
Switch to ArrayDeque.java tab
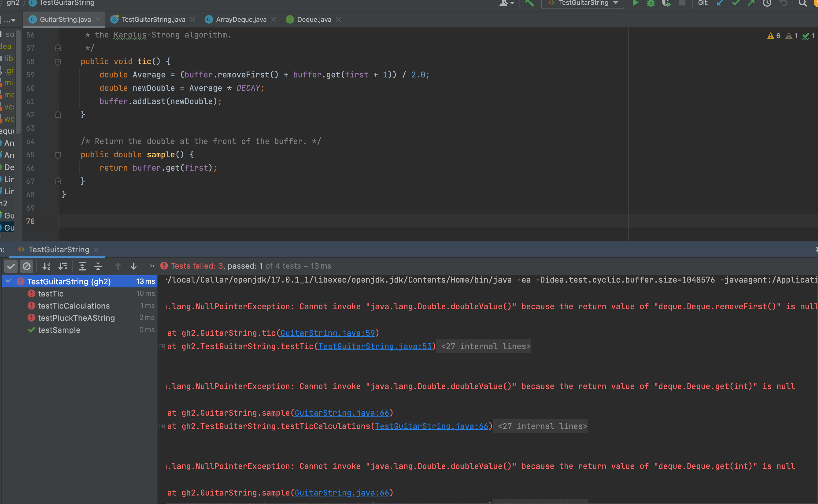point(241,20)
